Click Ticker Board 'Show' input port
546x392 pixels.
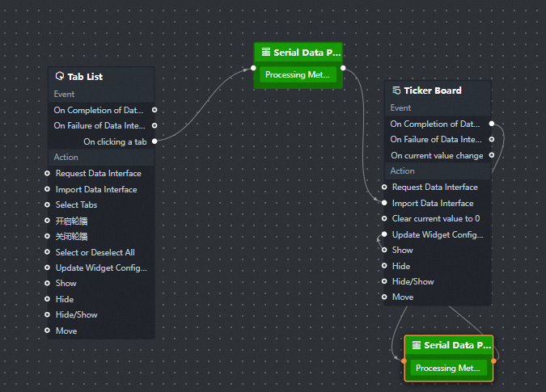[x=384, y=250]
